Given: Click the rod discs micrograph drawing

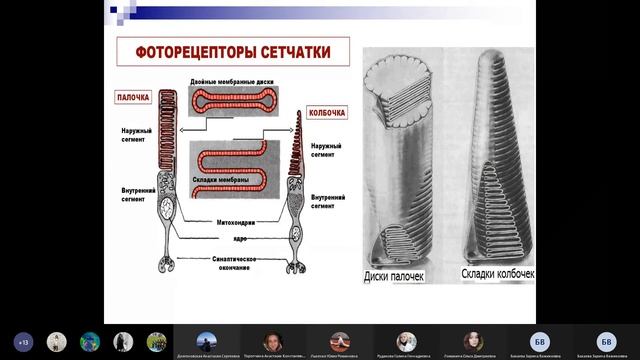Looking at the screenshot, I should click(399, 161).
